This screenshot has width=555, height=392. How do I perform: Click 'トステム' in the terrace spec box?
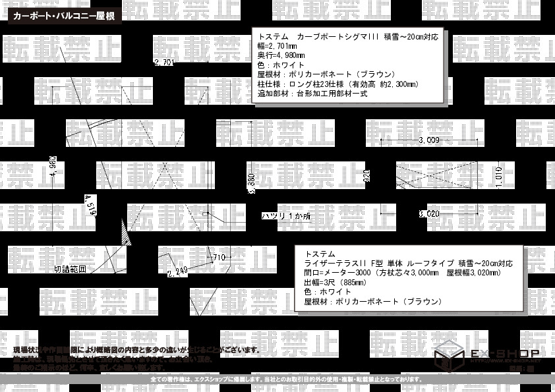coord(320,254)
